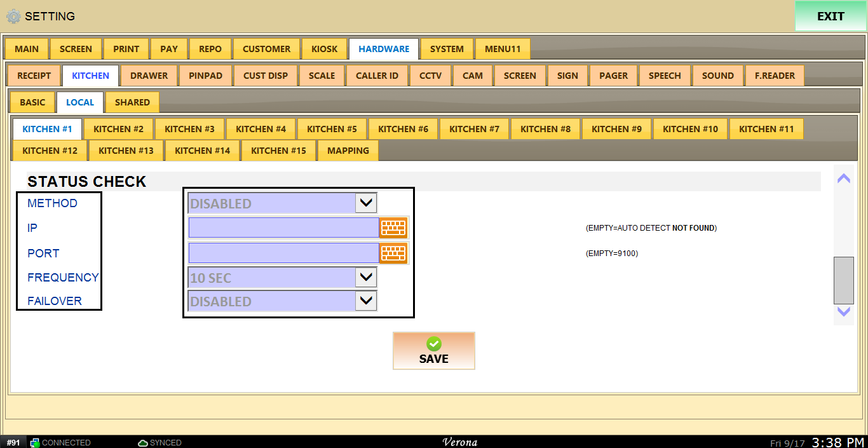Open the CAM tab

pos(473,76)
